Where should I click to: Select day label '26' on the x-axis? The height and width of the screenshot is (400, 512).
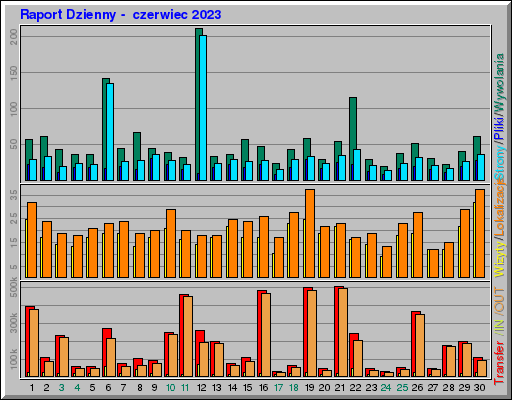(417, 387)
